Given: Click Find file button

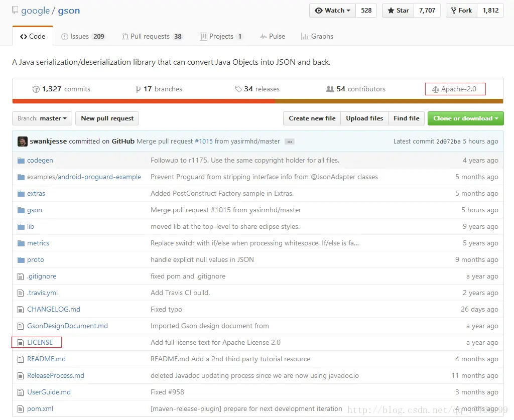Looking at the screenshot, I should 407,118.
